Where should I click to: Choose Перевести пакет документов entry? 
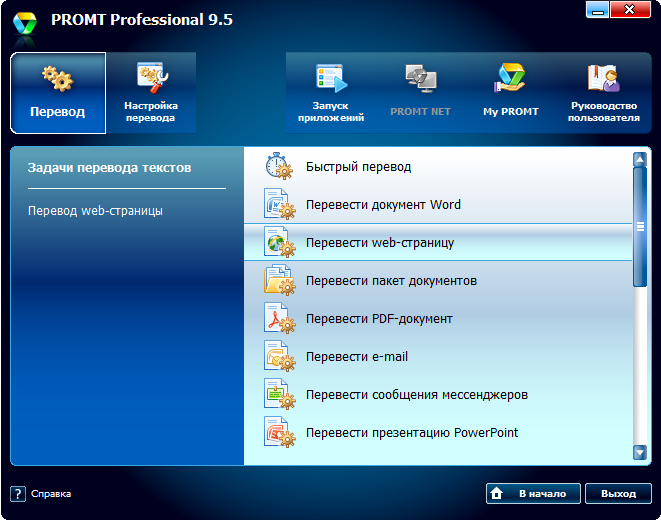[438, 280]
